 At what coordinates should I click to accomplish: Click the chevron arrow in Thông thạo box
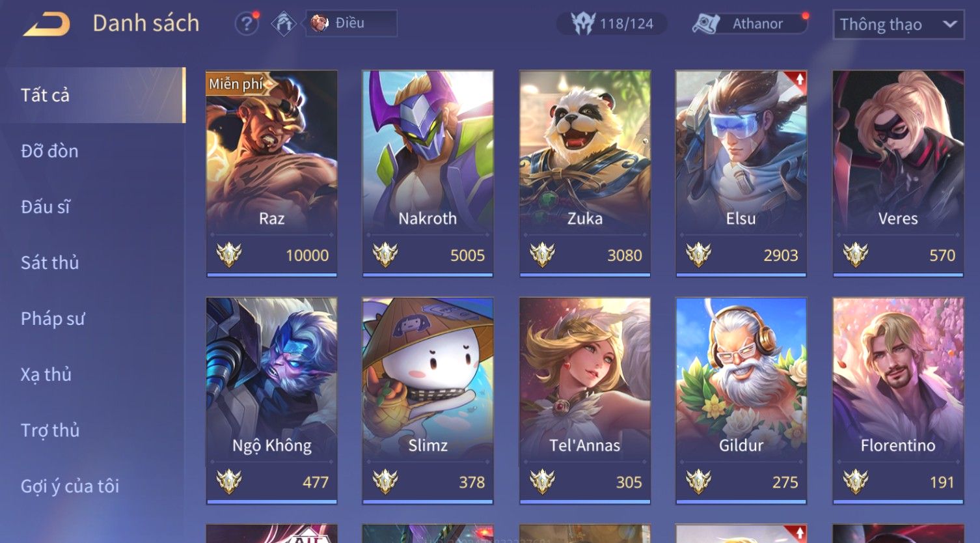(950, 25)
